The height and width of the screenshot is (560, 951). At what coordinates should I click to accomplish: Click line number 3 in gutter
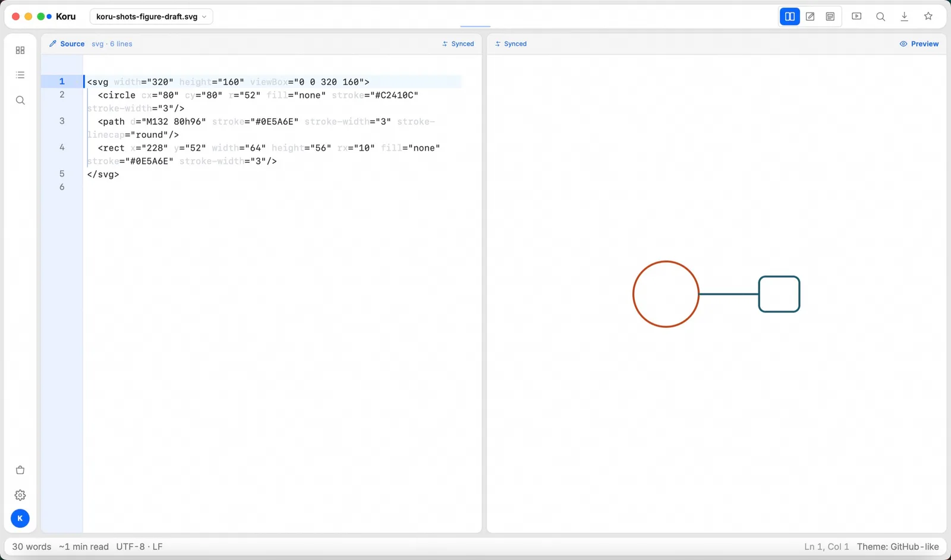point(62,121)
